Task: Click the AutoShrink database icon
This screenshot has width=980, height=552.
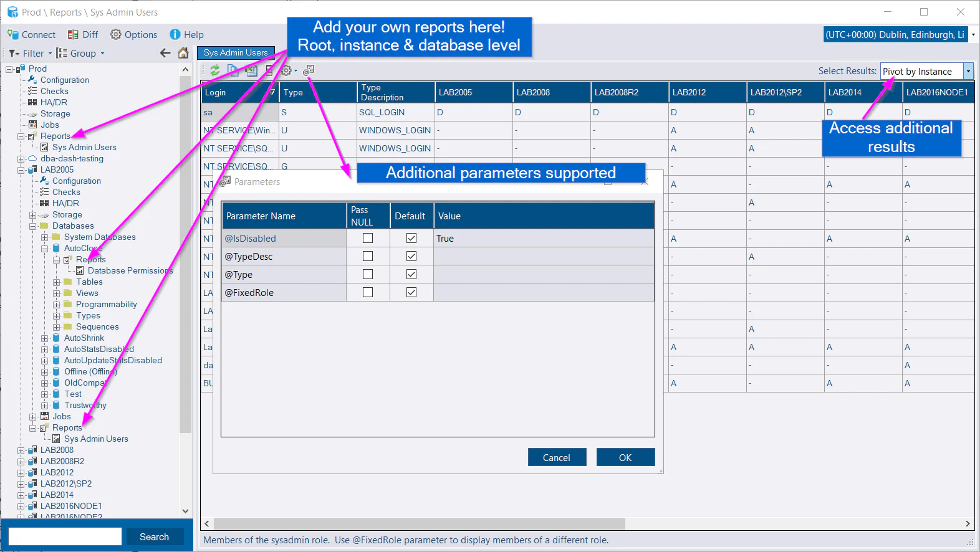Action: click(x=56, y=338)
